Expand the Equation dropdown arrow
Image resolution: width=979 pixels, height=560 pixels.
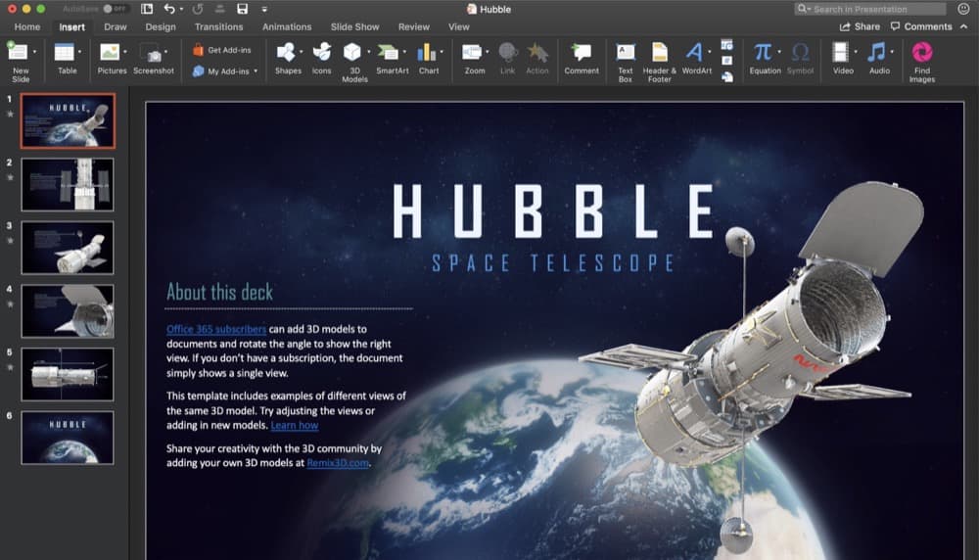point(779,53)
